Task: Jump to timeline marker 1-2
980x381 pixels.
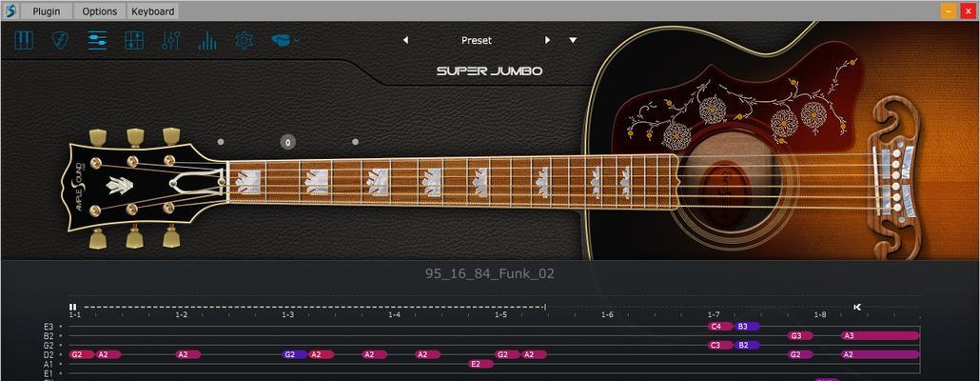Action: pos(181,314)
